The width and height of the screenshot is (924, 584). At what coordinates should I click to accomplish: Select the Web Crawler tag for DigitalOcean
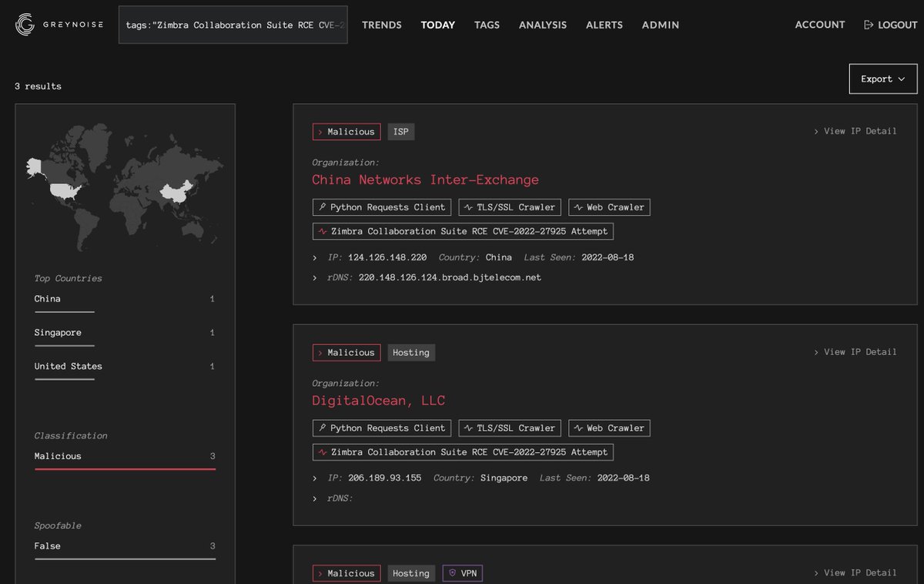coord(609,428)
